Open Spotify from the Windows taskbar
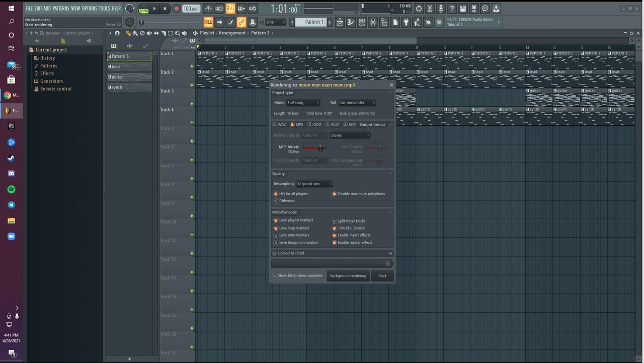Viewport: 644px width, 363px height. tap(11, 190)
